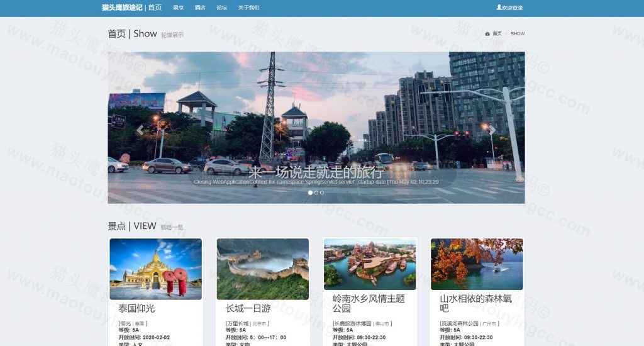Click 开放时间: 5：00---17：00 text

256,337
